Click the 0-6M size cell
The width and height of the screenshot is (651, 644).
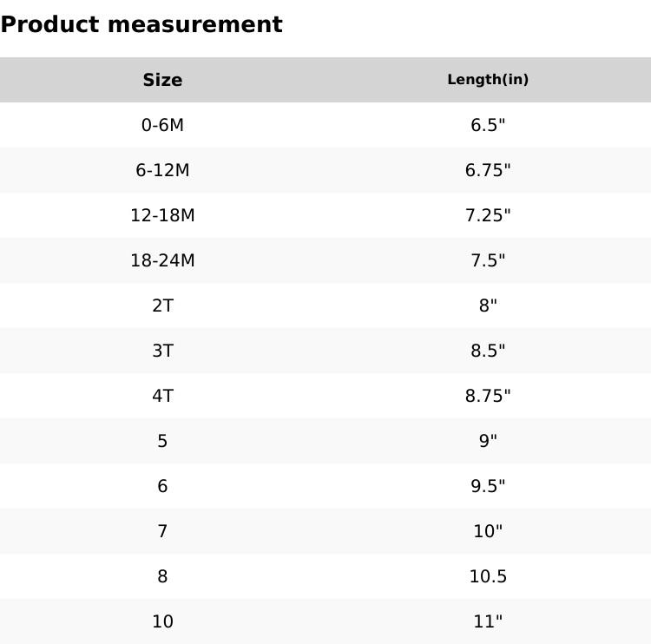click(162, 125)
